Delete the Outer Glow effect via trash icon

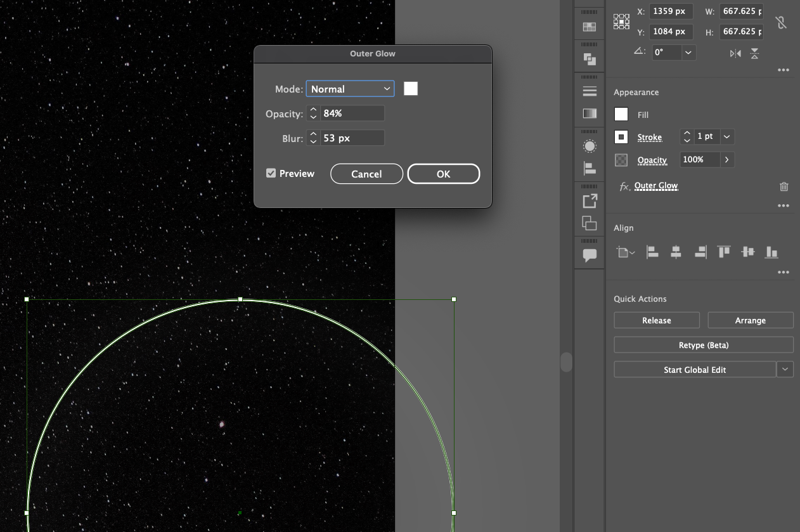[x=784, y=186]
